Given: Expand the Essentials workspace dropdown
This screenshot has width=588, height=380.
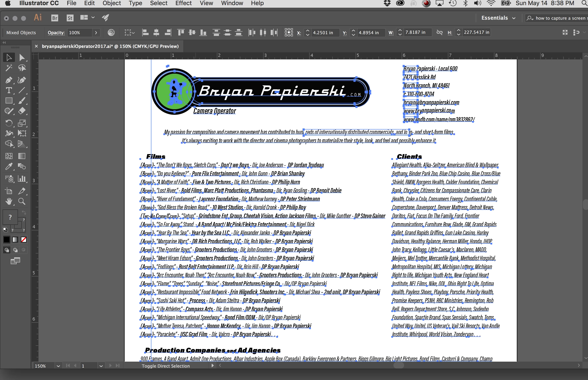Looking at the screenshot, I should pyautogui.click(x=514, y=18).
